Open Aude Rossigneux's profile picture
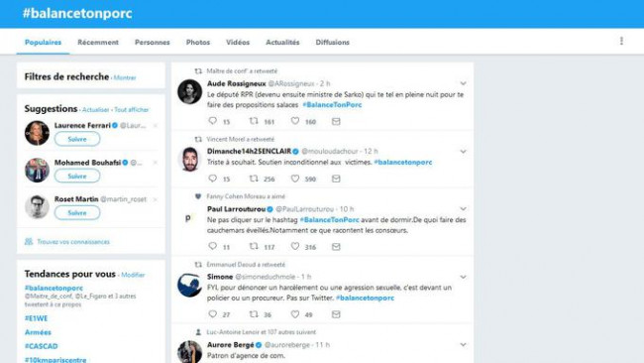This screenshot has width=644, height=363. tap(190, 91)
